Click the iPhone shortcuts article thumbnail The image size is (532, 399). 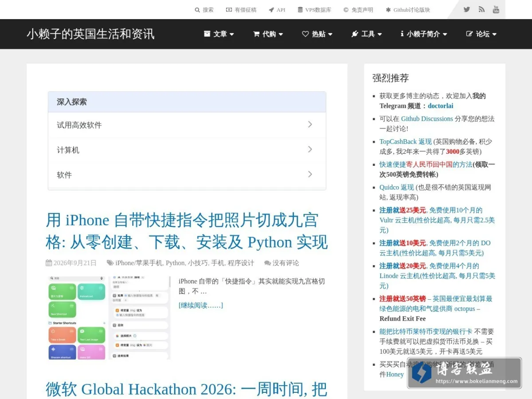[109, 318]
